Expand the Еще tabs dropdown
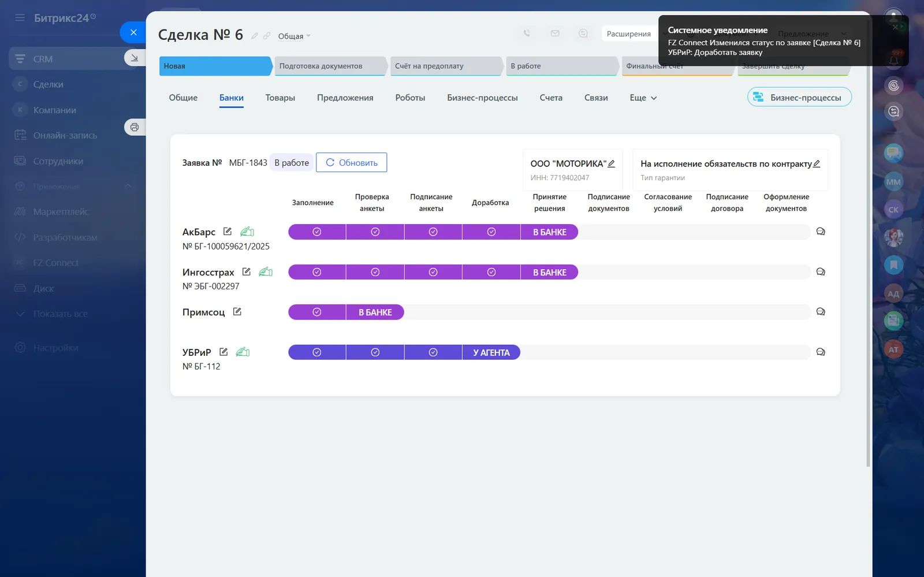924x577 pixels. click(643, 98)
